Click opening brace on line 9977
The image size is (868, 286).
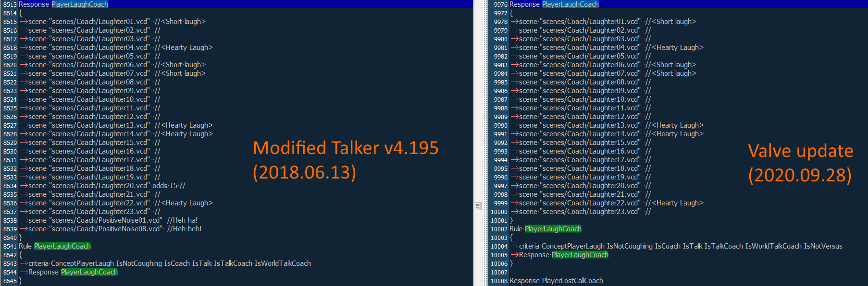coord(511,13)
